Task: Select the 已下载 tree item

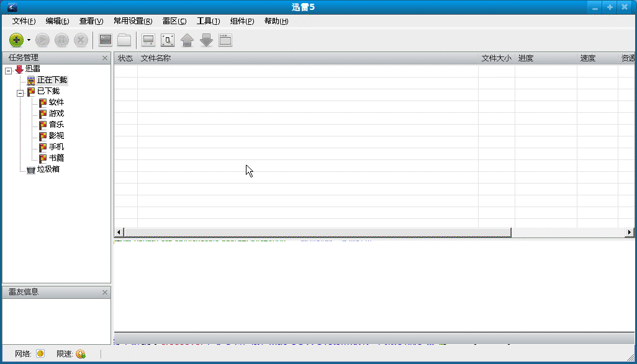Action: click(x=48, y=91)
